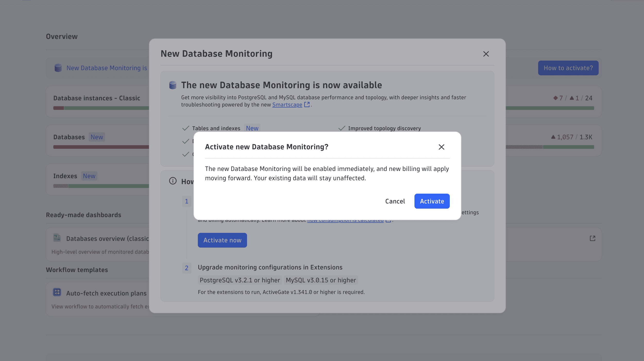Click the red diamond 7 critical count
Image resolution: width=644 pixels, height=361 pixels.
(x=558, y=98)
